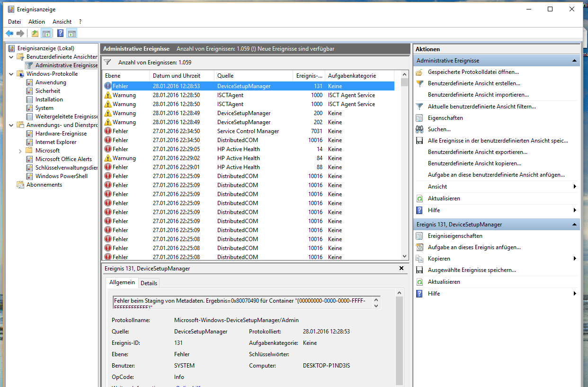Viewport: 588px width, 387px height.
Task: Close the Ereignis 131 preview pane
Action: click(x=401, y=268)
